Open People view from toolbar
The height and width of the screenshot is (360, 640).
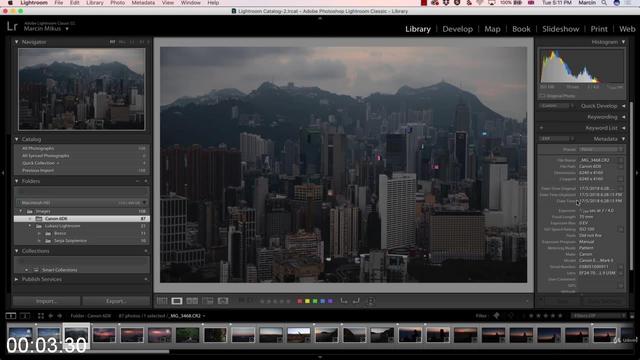[x=223, y=301]
